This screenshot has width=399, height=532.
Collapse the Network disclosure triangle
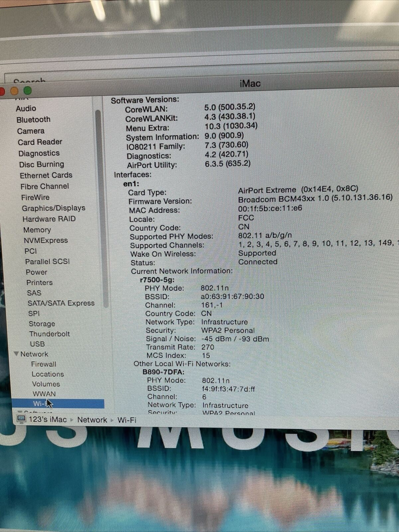tap(16, 354)
